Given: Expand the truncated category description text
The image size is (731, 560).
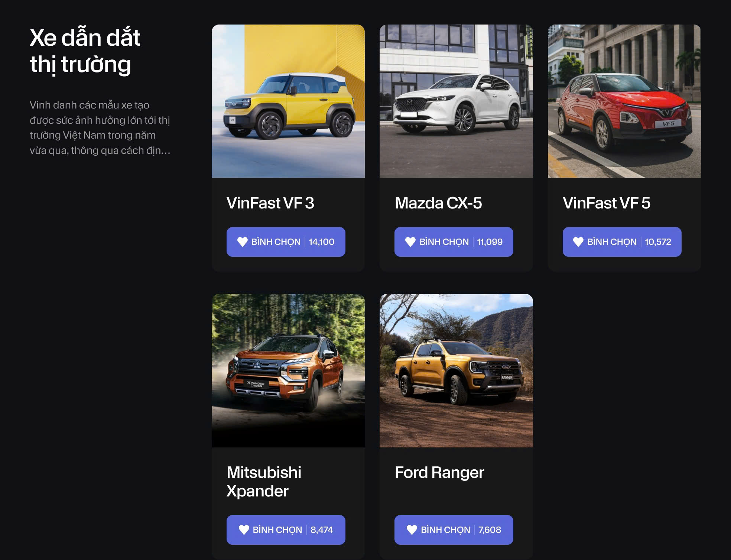Looking at the screenshot, I should 100,127.
